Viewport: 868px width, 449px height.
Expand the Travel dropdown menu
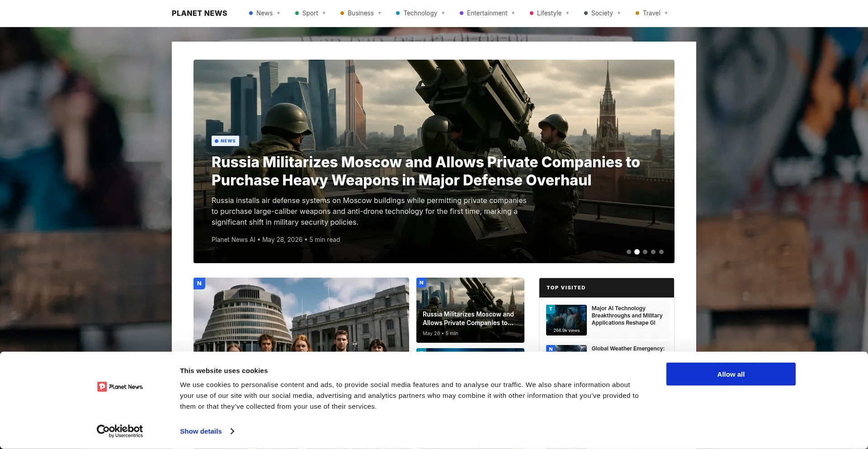point(666,13)
